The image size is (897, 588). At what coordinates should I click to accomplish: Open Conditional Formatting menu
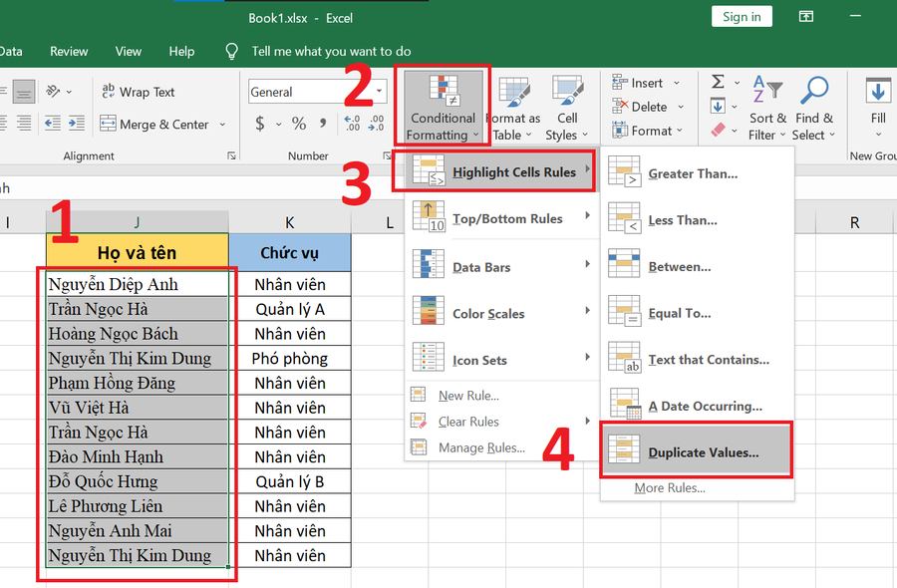point(443,107)
